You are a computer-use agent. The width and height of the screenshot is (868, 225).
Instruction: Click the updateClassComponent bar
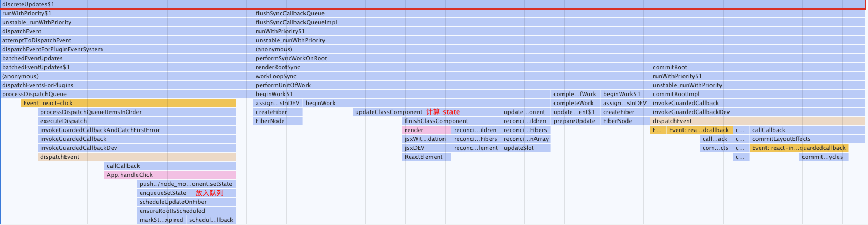click(x=426, y=112)
